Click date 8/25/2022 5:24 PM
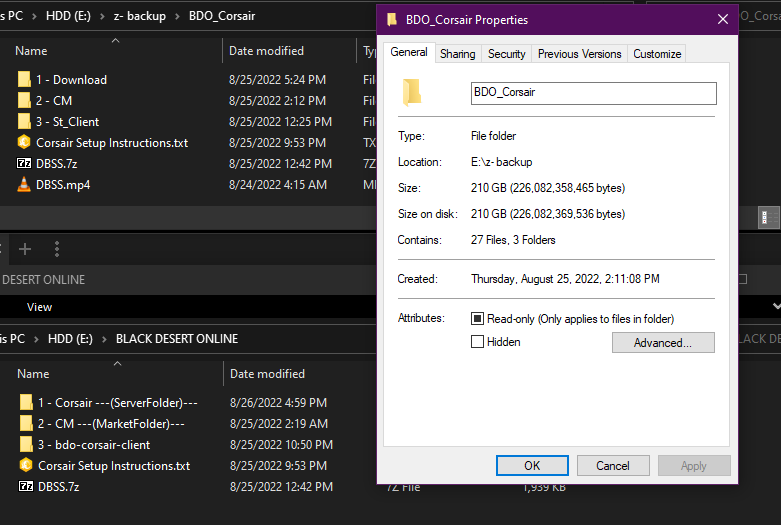Viewport: 781px width, 525px height. coord(277,80)
